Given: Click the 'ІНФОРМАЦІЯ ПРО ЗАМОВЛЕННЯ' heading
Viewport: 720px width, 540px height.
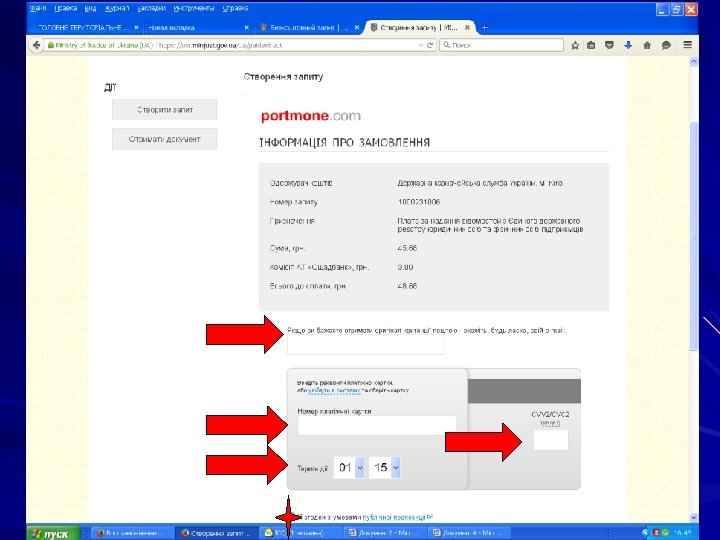Looking at the screenshot, I should (345, 142).
